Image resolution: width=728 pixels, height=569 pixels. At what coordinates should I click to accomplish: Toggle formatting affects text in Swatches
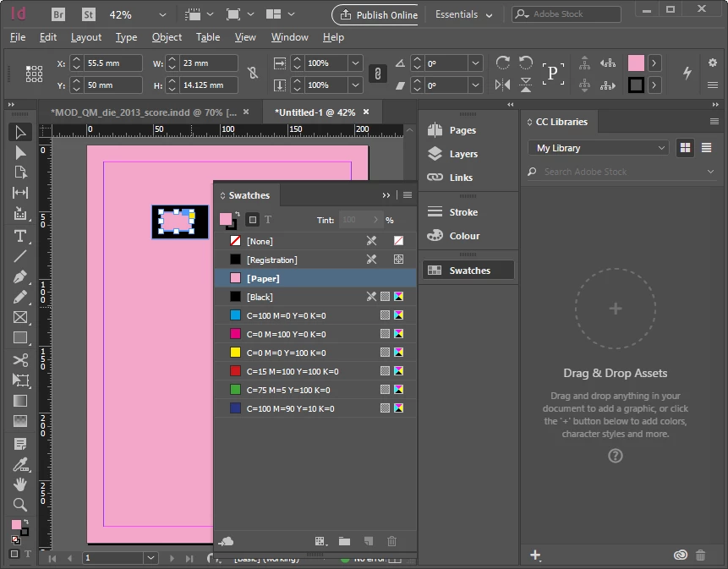(268, 220)
